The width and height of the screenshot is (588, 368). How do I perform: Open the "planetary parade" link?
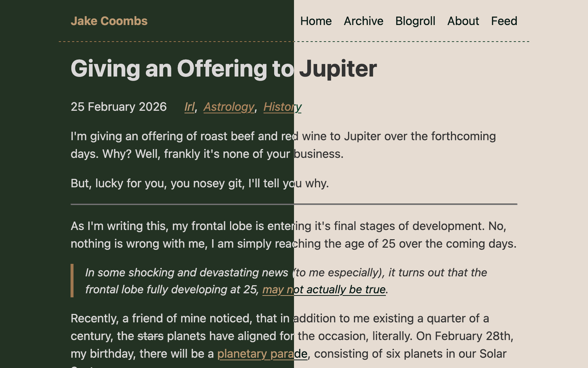[x=262, y=354]
